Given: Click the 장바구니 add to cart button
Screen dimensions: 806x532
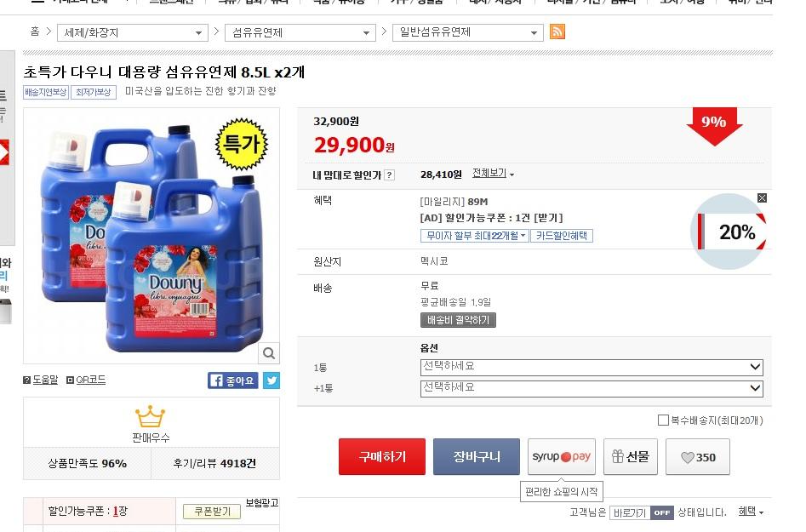Looking at the screenshot, I should (476, 456).
